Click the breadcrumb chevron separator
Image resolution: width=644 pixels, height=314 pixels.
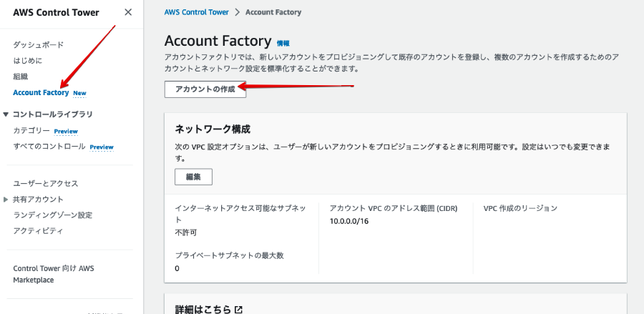pyautogui.click(x=237, y=12)
